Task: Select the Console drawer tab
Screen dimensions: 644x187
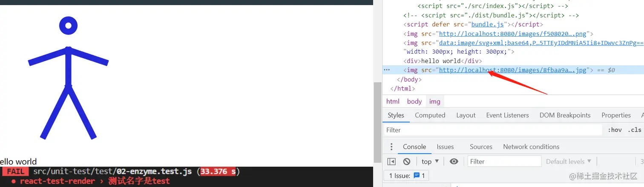Action: coord(414,147)
